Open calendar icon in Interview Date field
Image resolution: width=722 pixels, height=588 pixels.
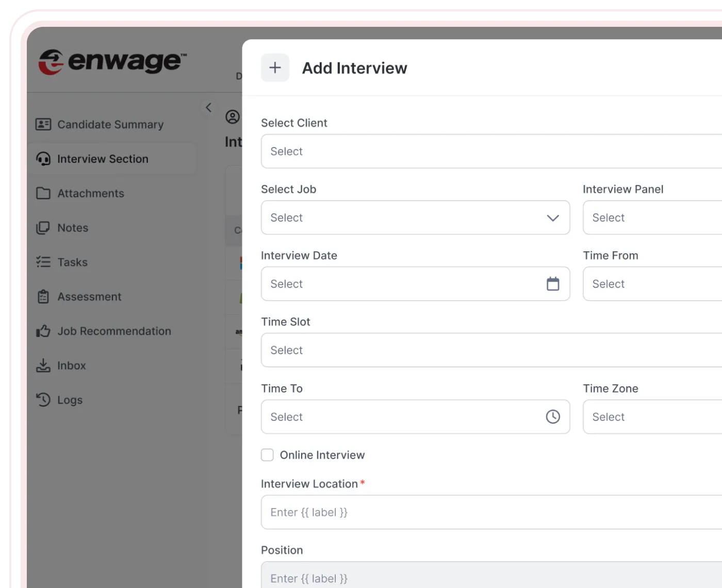tap(552, 284)
